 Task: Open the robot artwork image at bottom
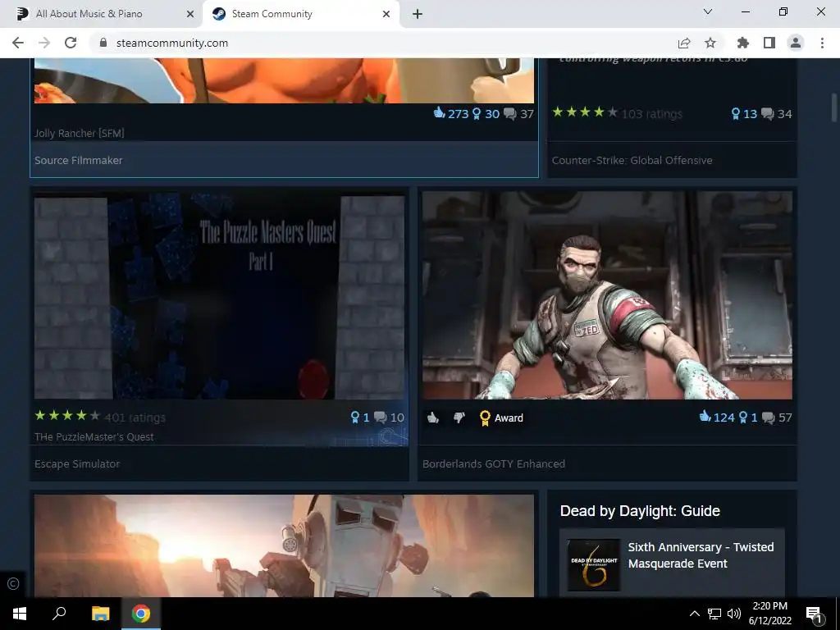click(284, 546)
